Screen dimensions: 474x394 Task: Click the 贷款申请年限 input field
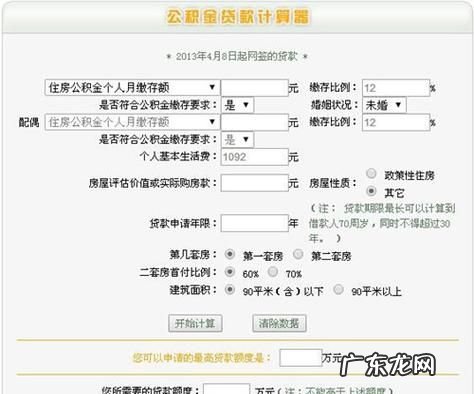pos(255,223)
